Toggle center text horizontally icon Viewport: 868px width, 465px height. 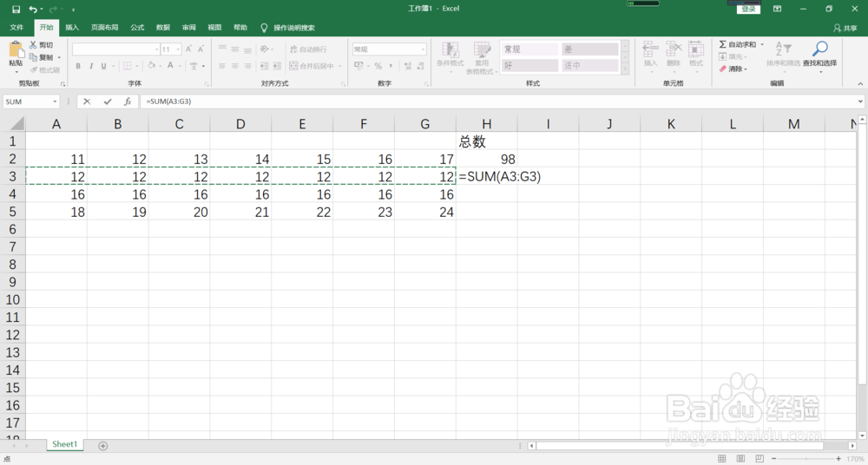tap(234, 66)
